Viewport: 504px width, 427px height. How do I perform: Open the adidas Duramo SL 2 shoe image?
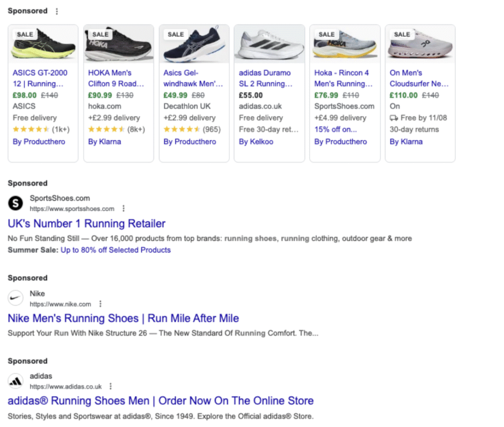click(269, 44)
